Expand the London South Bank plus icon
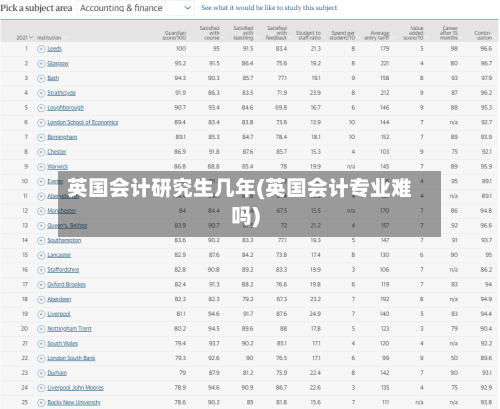 [x=41, y=358]
